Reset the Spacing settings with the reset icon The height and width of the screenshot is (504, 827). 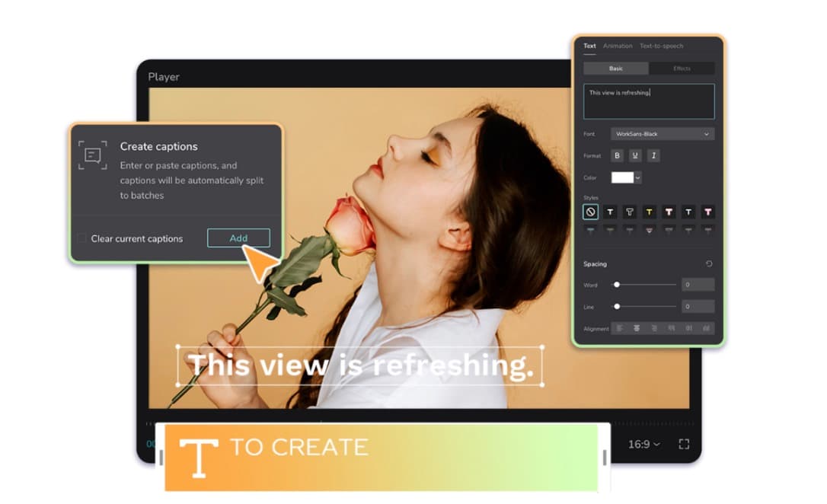(x=709, y=264)
